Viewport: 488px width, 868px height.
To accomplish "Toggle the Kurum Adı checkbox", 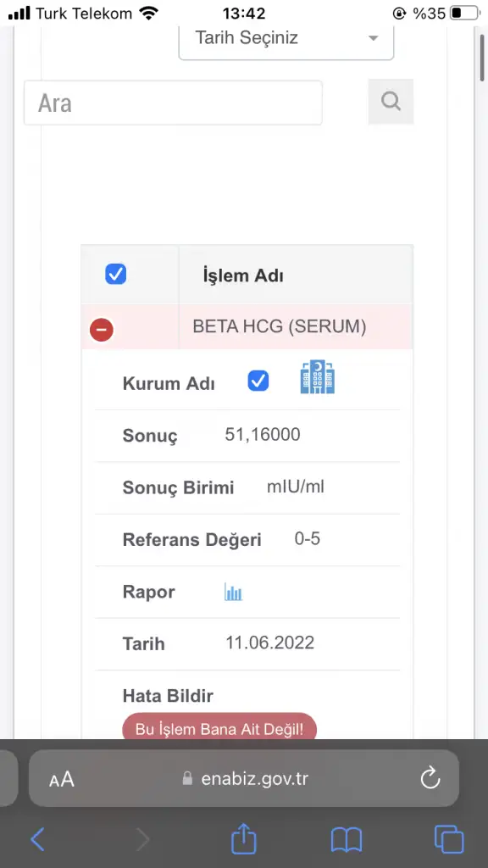I will coord(258,381).
